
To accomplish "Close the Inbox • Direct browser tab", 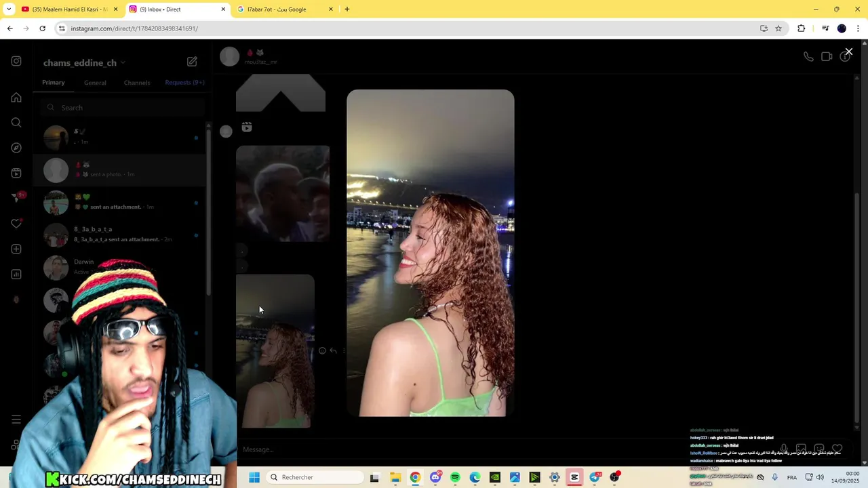I will 223,9.
